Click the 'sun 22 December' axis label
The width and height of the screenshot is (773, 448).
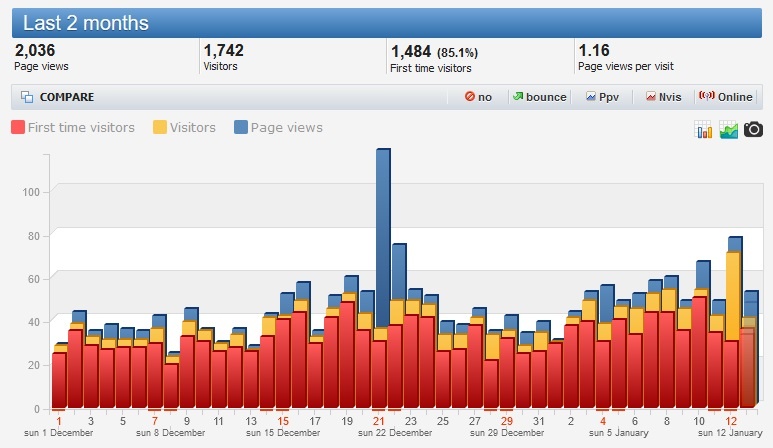[395, 433]
